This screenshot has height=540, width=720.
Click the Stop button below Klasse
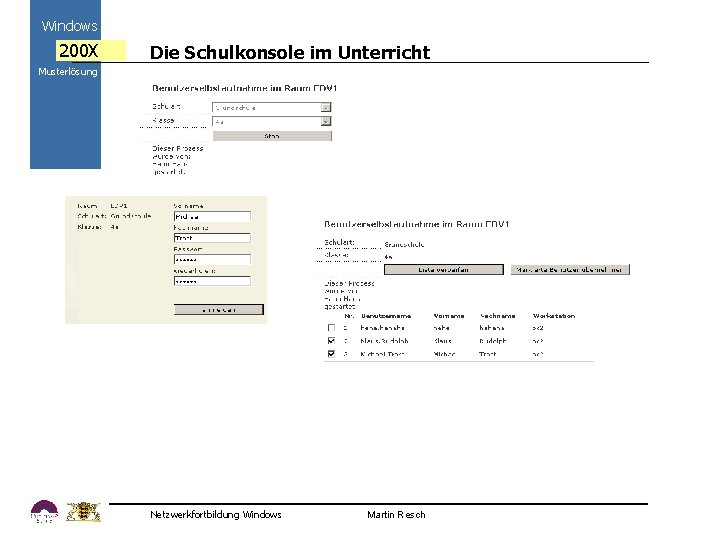(272, 136)
